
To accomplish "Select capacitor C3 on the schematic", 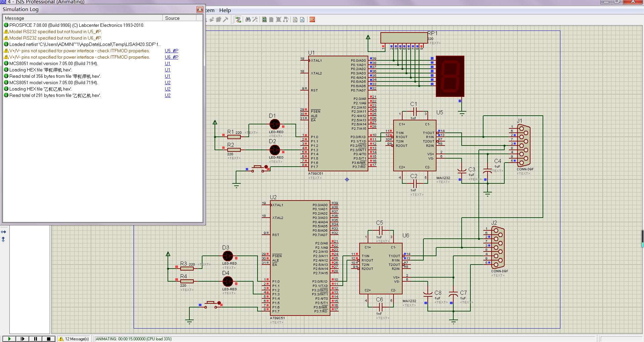I will tap(462, 171).
